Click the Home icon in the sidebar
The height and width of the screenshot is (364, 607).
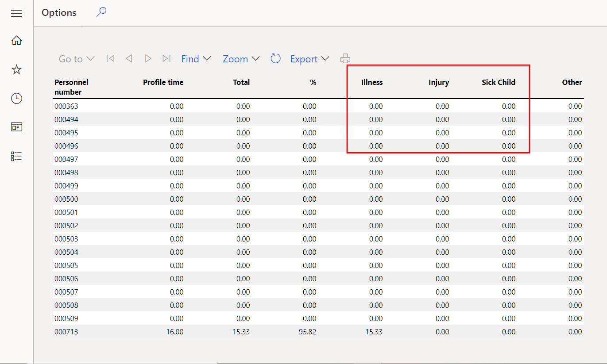16,40
